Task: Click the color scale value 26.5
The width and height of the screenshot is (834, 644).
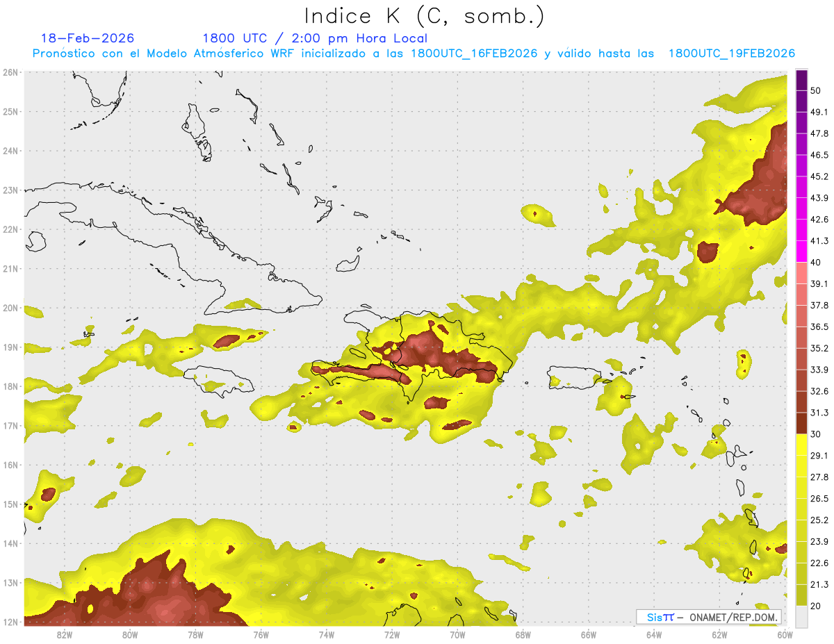Action: (819, 499)
